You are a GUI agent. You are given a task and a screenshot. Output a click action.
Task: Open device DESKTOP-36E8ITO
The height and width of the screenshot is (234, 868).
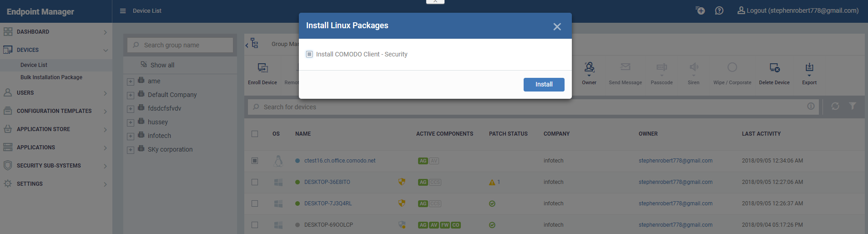click(x=327, y=182)
